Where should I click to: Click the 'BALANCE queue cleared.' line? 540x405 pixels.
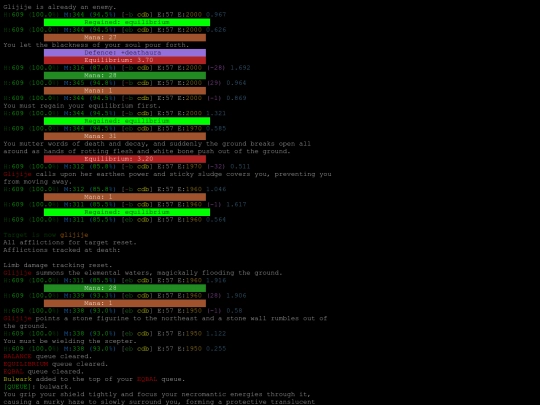pyautogui.click(x=48, y=356)
